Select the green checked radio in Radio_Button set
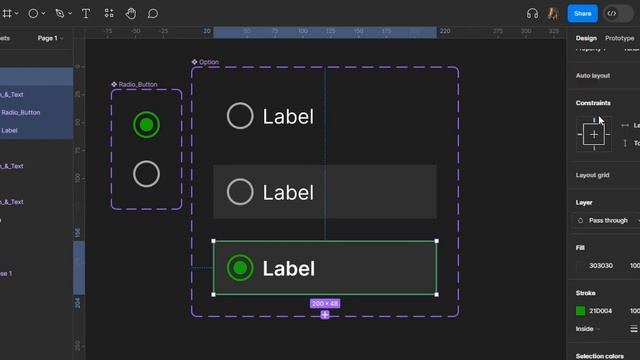The height and width of the screenshot is (360, 640). [146, 124]
